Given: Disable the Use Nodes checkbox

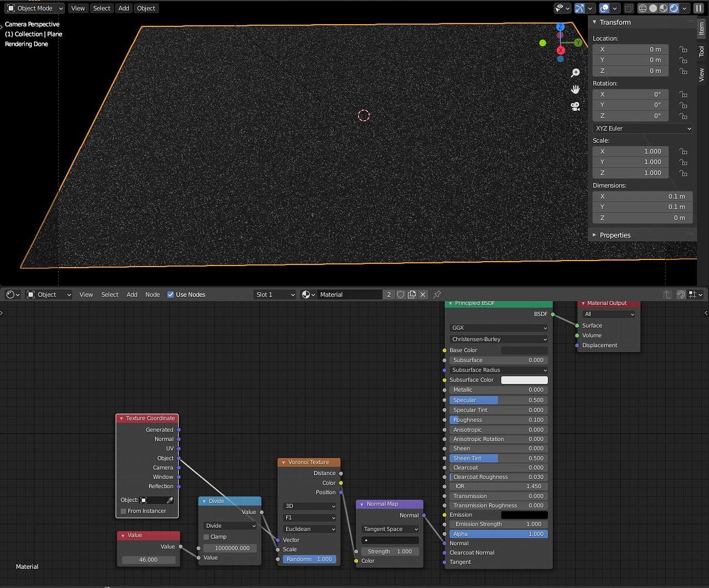Looking at the screenshot, I should (170, 295).
